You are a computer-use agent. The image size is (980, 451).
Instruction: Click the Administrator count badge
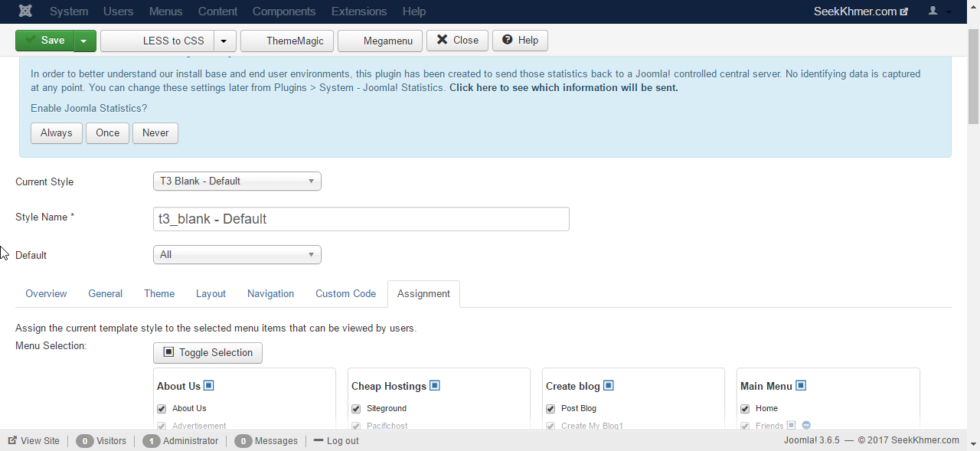[x=151, y=441]
